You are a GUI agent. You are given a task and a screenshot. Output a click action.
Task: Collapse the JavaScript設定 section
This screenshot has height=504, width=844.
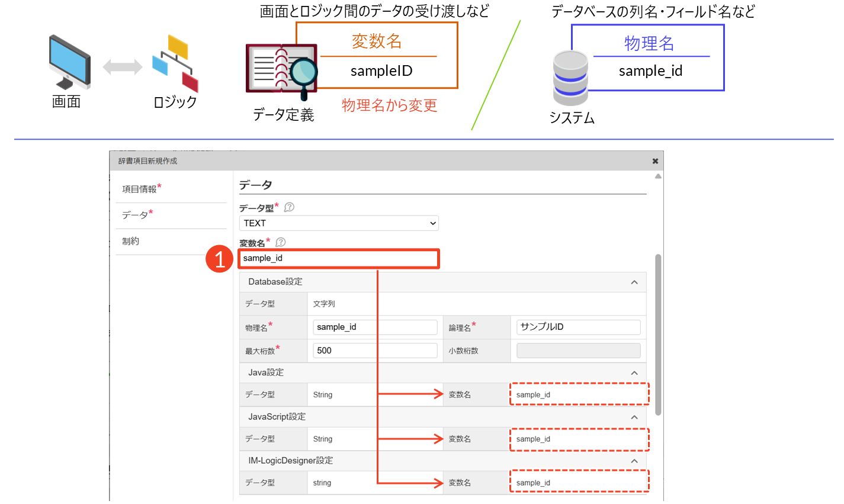[634, 417]
